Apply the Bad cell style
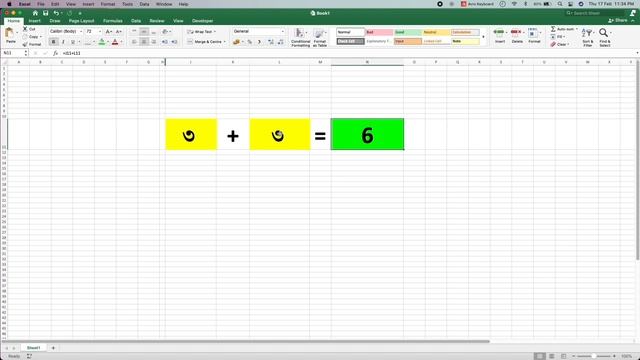Screen dimensions: 640x360 click(x=379, y=32)
